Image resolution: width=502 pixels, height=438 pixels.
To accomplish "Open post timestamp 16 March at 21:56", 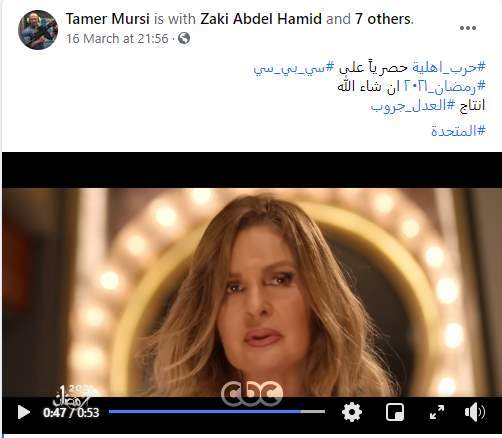I will [117, 39].
